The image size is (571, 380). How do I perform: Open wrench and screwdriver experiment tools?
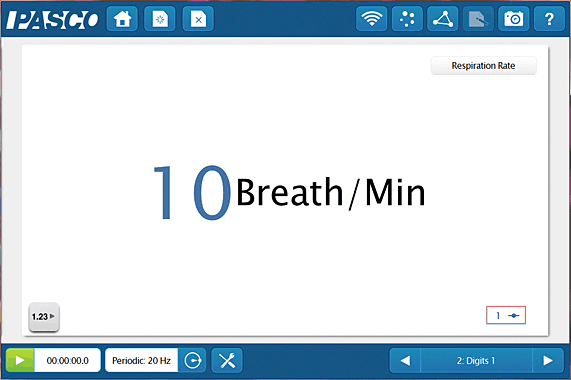[227, 360]
